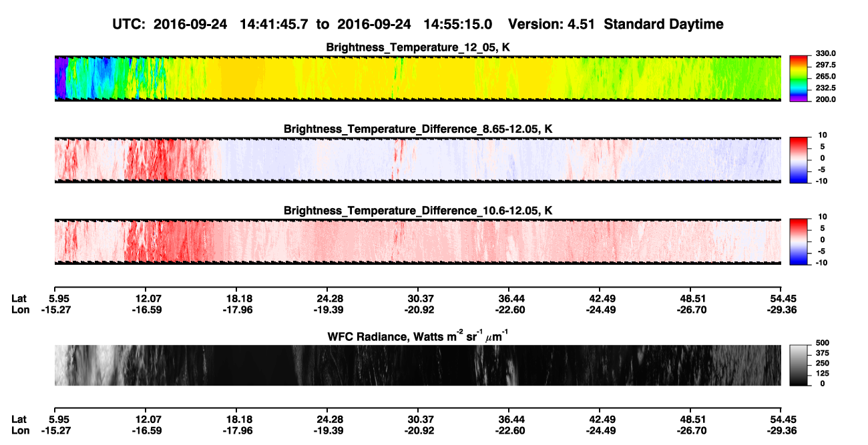Screen dimensions: 868x445
Task: Select the 'Brightness_Temperature_Difference_10.6-12.05, K' title
Action: (x=418, y=210)
